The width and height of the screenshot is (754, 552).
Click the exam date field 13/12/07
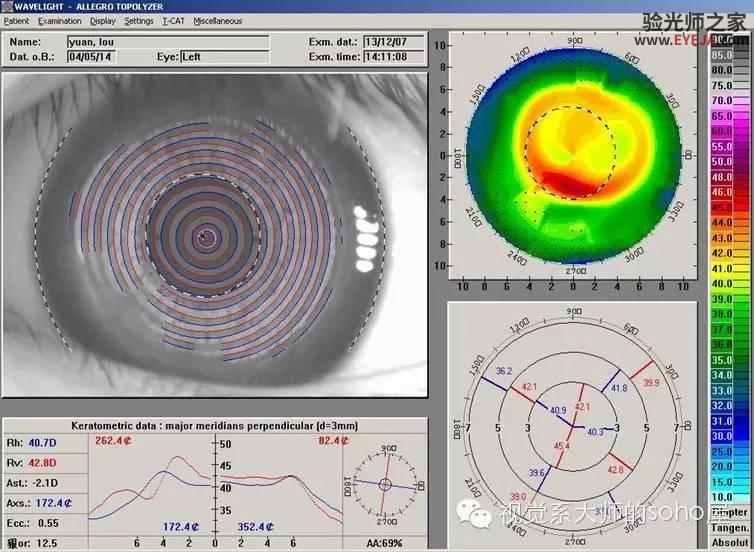click(x=393, y=42)
